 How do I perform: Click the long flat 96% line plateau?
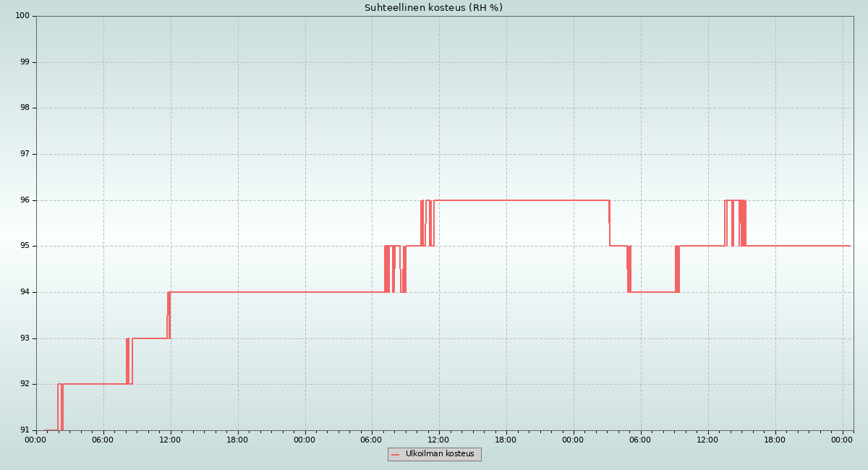[521, 200]
